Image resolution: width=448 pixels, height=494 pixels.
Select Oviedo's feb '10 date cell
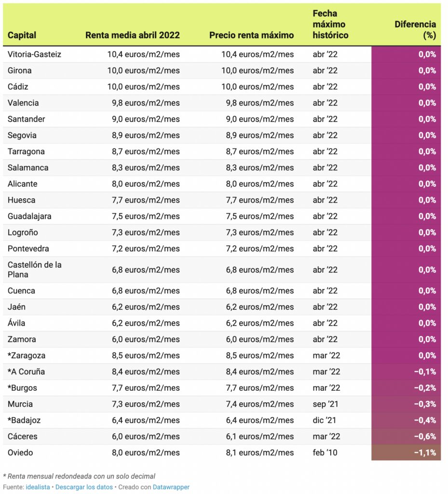point(325,453)
